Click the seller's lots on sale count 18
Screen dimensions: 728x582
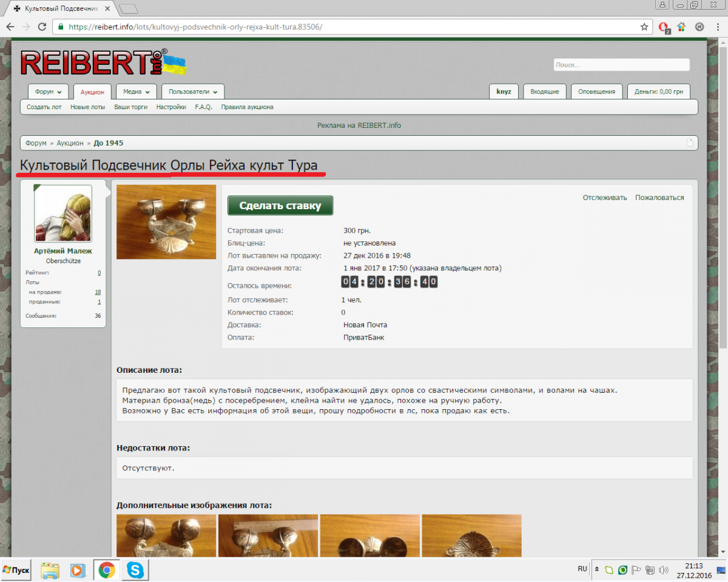[x=98, y=292]
